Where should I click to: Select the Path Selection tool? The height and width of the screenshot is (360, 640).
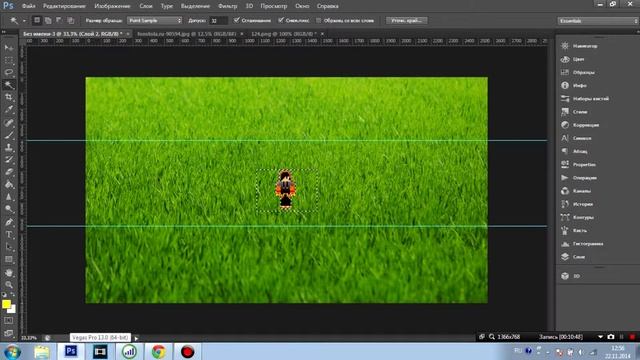(9, 247)
